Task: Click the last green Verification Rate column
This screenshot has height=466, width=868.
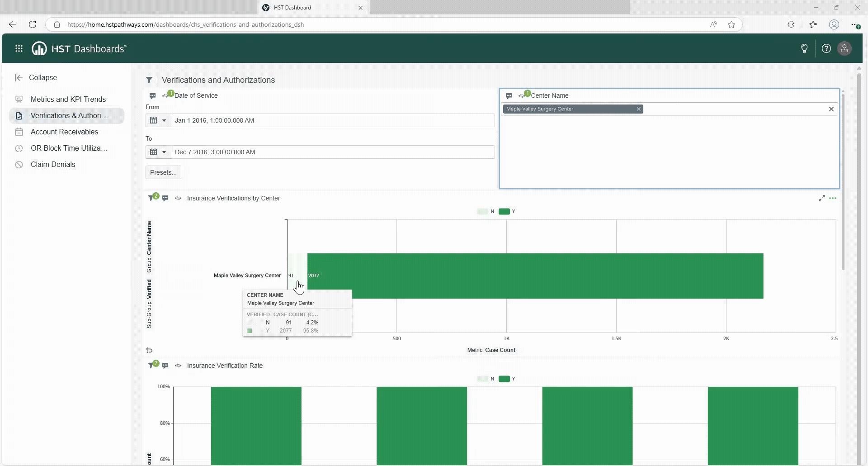Action: tap(753, 425)
